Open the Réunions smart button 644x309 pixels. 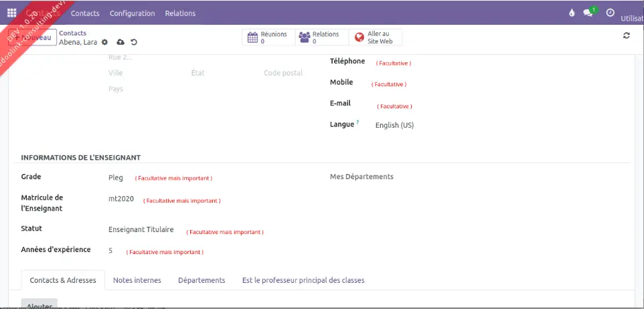(x=268, y=37)
